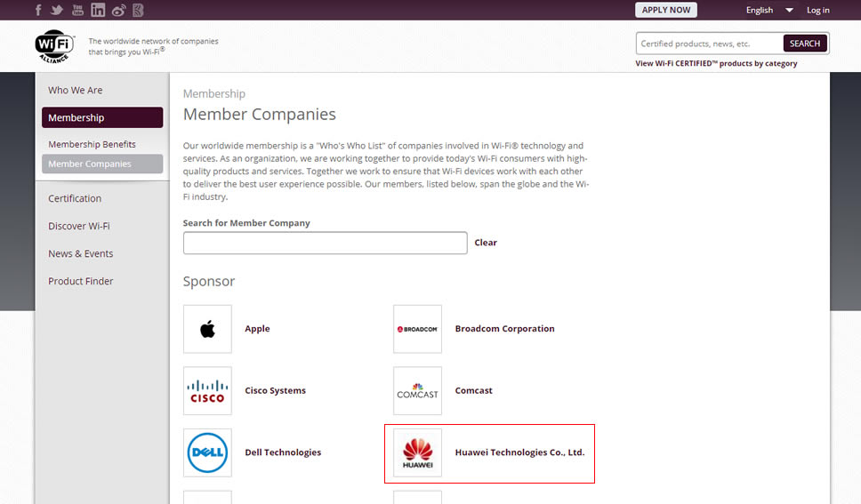Click the Wi-Fi Alliance logo

[55, 44]
